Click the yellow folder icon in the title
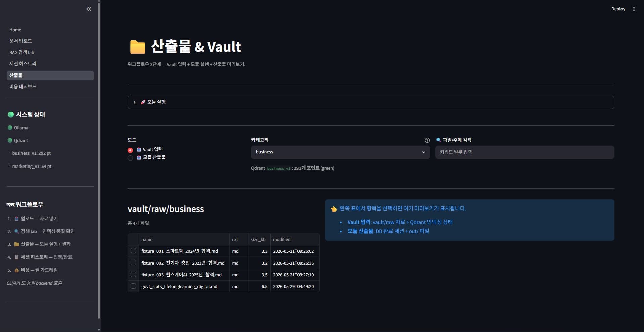Screen dimensions: 644x332 tap(137, 47)
